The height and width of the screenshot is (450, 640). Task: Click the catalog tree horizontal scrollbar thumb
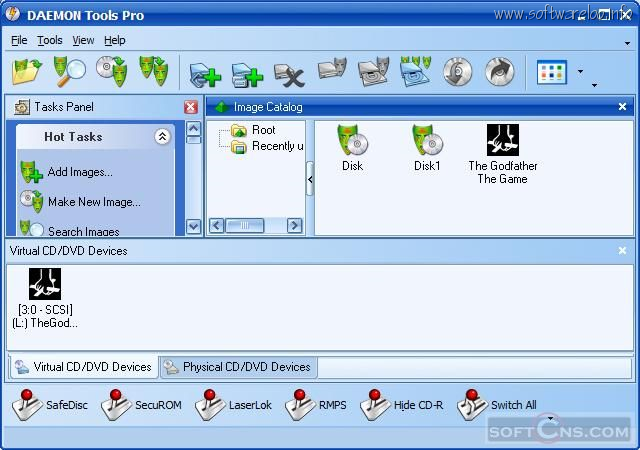pyautogui.click(x=244, y=225)
